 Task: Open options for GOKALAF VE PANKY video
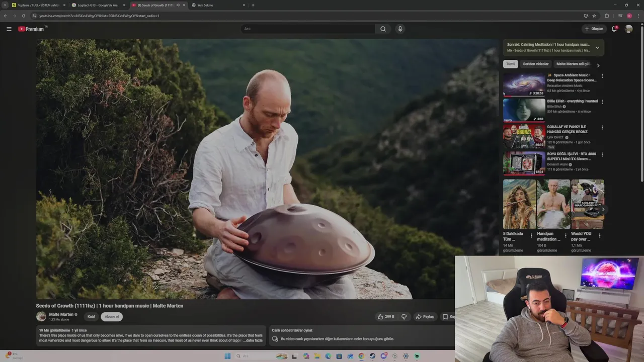[x=602, y=127]
